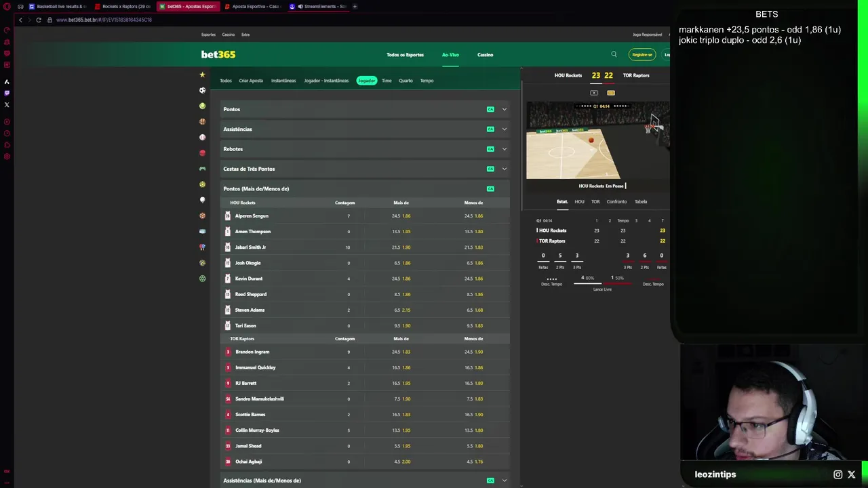This screenshot has height=488, width=868.
Task: Pick Ochai Agbaji Mais de 4.5 odds
Action: [401, 462]
